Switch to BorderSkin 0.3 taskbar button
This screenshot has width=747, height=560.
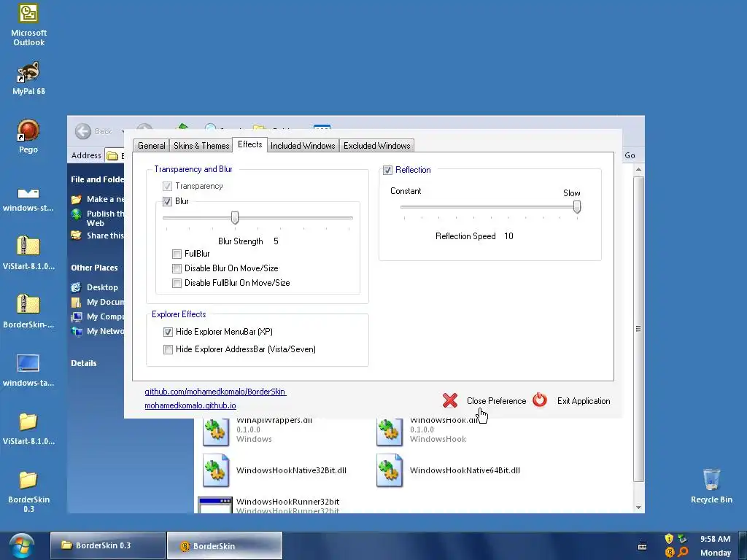tap(108, 545)
